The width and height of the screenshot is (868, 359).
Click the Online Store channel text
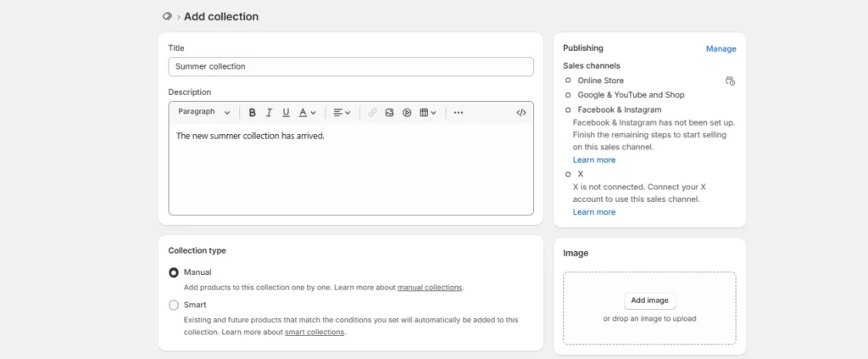601,81
